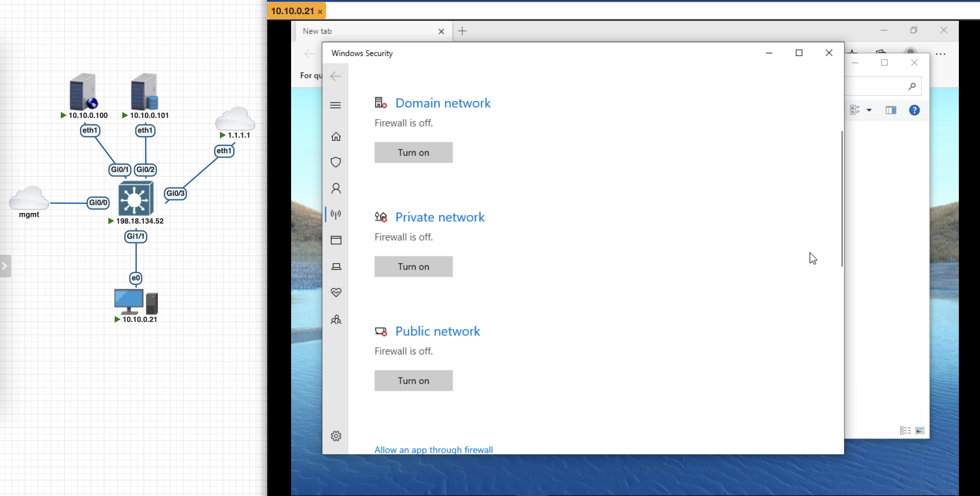Click Allow an app through firewall link
The image size is (980, 496).
(x=433, y=450)
